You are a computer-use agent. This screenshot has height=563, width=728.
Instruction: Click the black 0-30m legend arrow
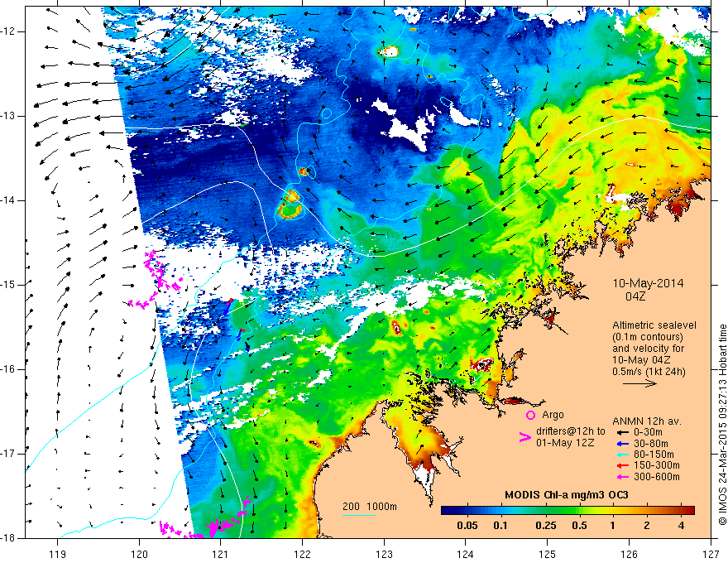(x=623, y=432)
